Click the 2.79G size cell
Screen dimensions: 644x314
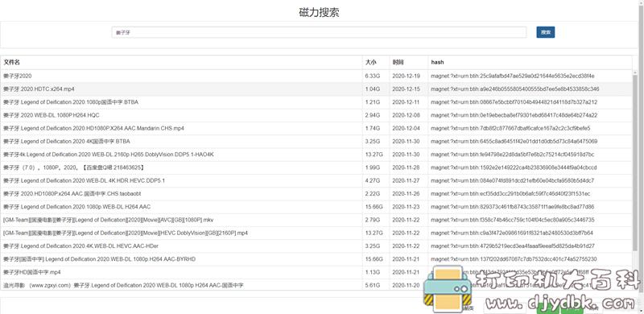[373, 220]
